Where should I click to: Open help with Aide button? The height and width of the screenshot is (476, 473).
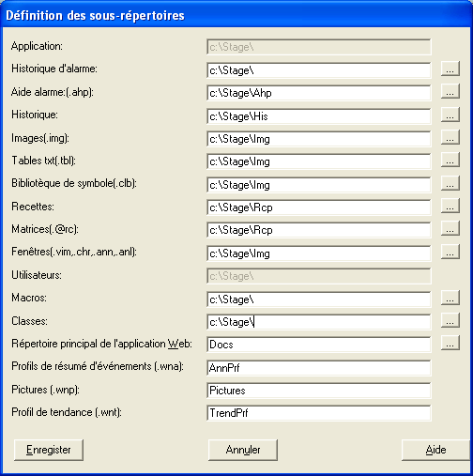pos(436,450)
